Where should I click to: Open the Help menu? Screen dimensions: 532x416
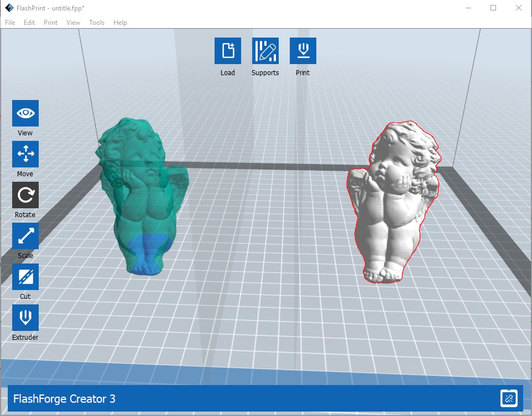(x=120, y=23)
